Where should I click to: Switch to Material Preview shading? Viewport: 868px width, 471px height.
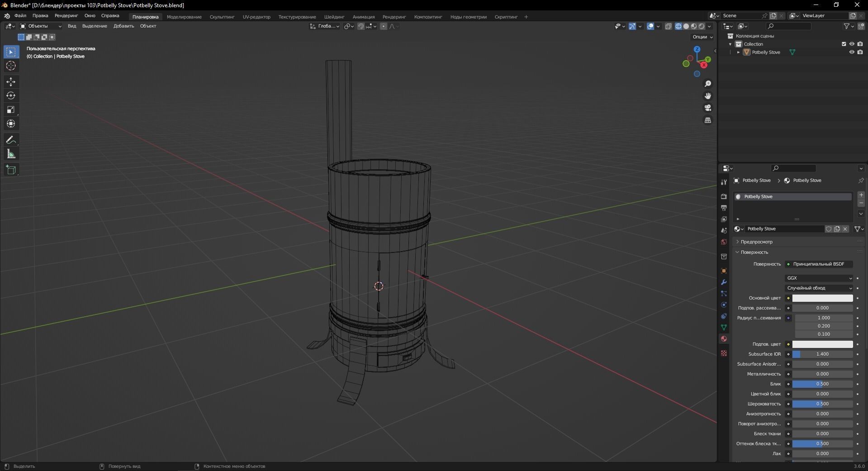point(693,26)
